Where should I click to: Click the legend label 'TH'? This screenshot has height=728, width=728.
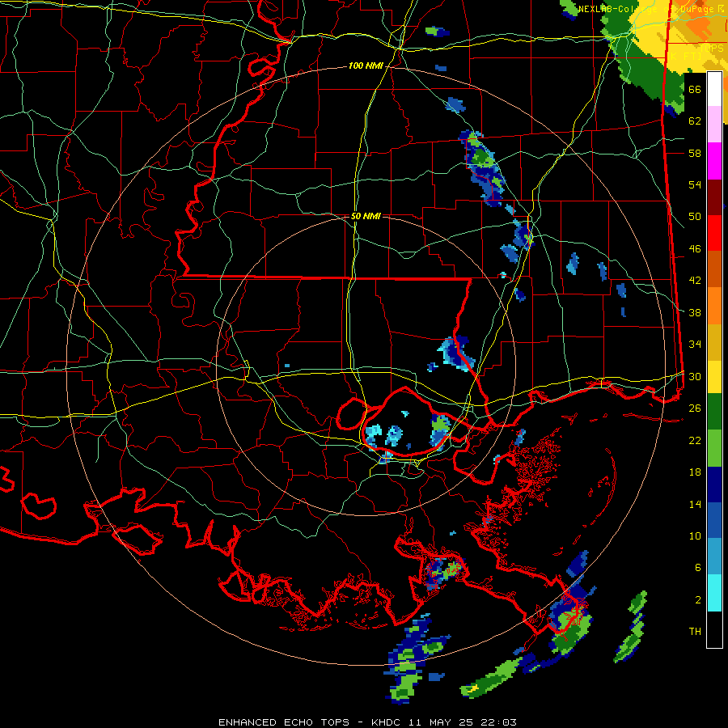[x=695, y=632]
